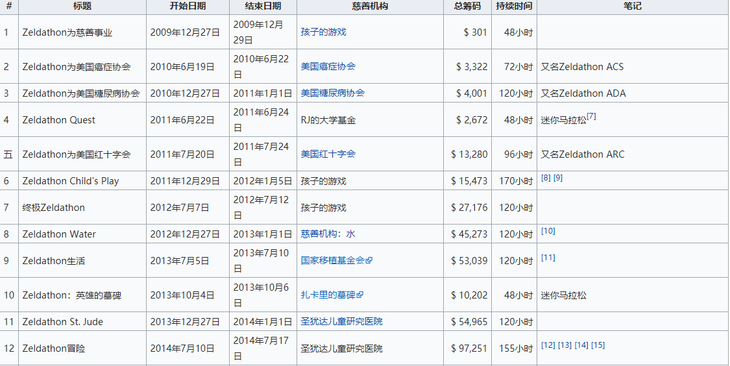Click the total amount $ 13,280
The height and width of the screenshot is (366, 730).
469,154
